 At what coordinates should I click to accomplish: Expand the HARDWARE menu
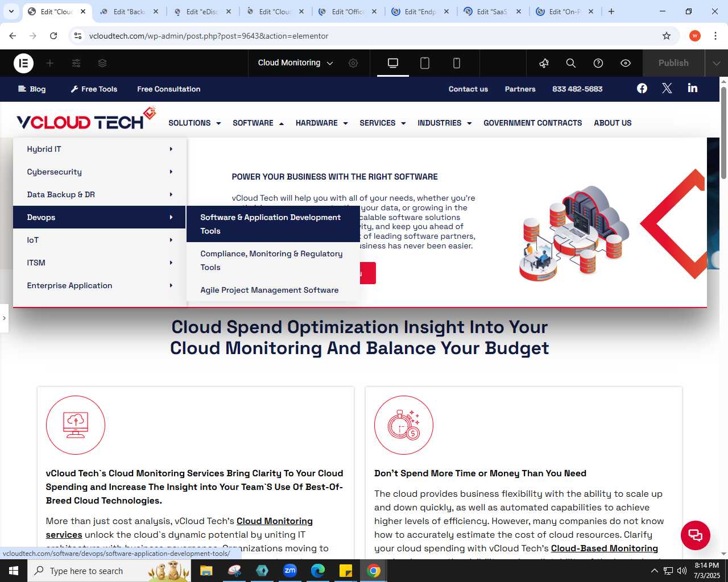[321, 123]
